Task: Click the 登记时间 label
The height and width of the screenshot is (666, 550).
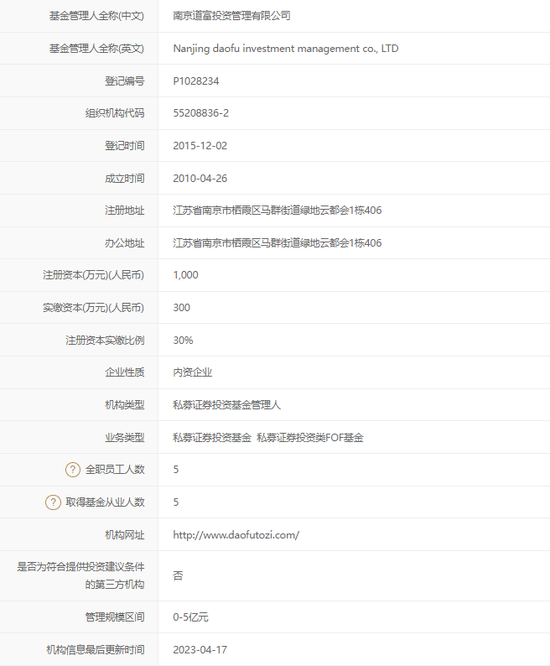Action: tap(124, 146)
